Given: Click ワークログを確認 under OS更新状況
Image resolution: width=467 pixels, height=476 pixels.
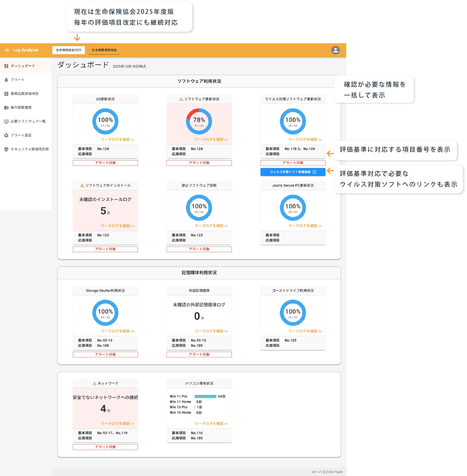Looking at the screenshot, I should 117,140.
